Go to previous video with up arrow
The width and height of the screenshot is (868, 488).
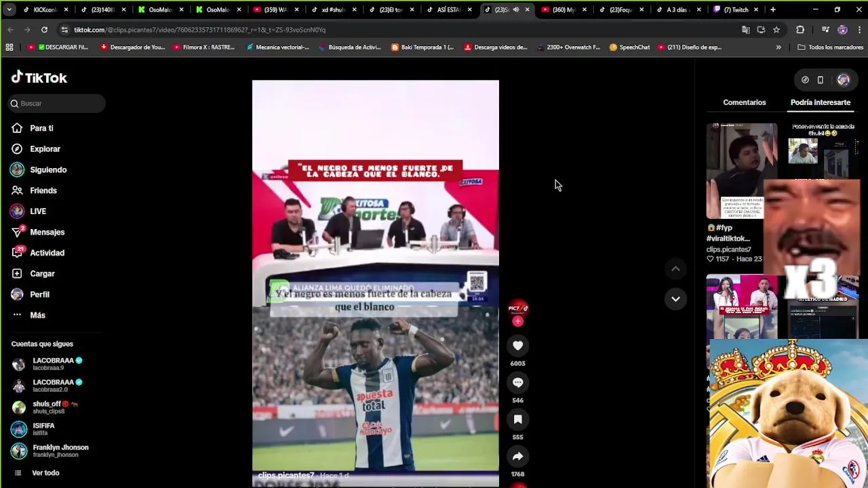click(x=675, y=269)
